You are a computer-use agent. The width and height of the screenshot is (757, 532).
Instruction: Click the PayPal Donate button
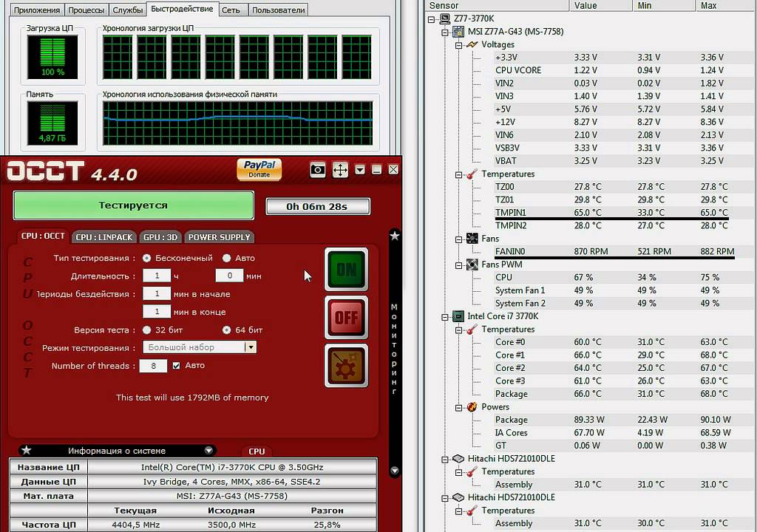[259, 169]
